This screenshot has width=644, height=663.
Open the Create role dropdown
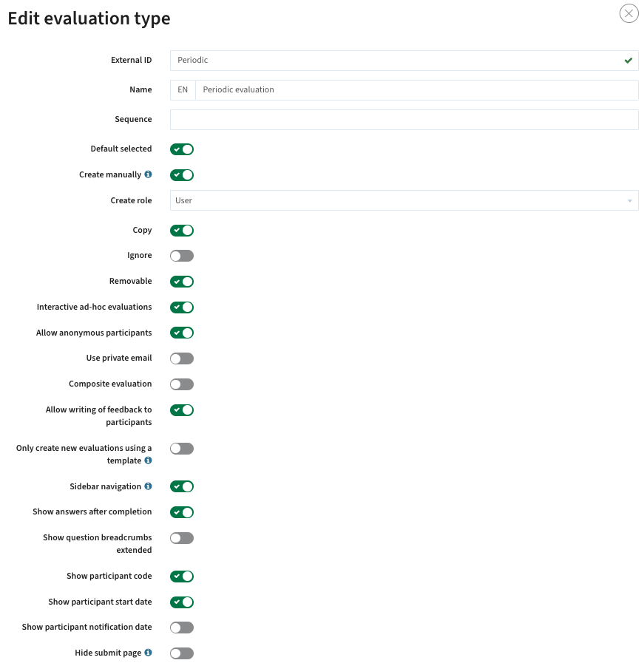pyautogui.click(x=404, y=200)
